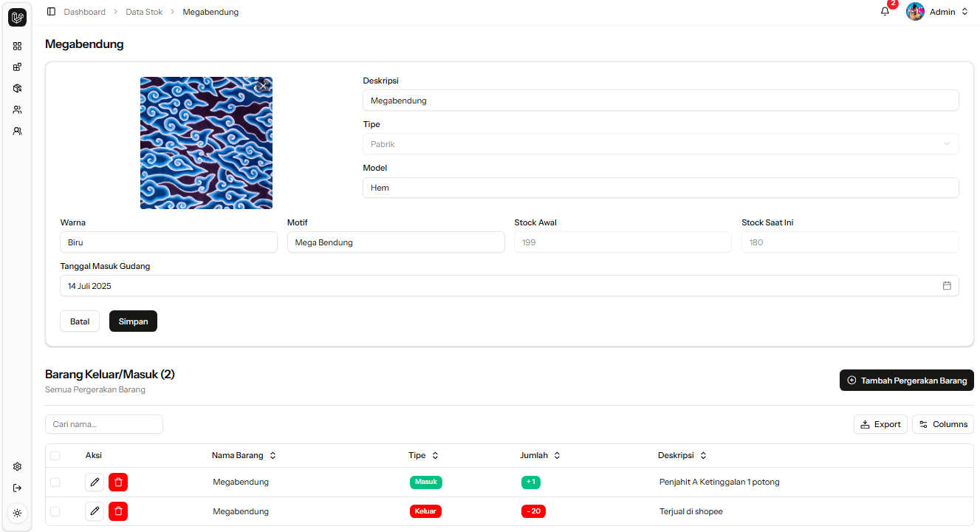Click the logout icon in sidebar
This screenshot has width=980, height=532.
[18, 488]
